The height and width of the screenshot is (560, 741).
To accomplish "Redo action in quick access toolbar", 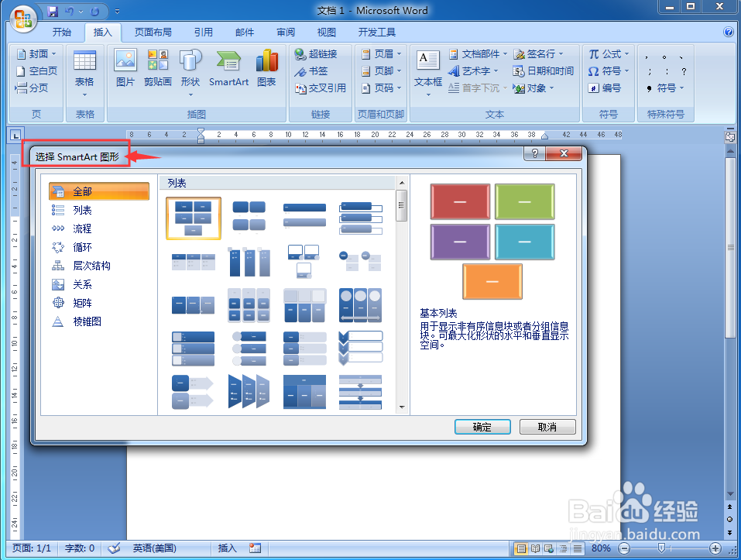I will [94, 11].
